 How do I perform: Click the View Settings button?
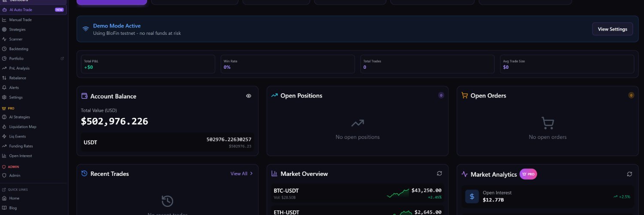(612, 29)
